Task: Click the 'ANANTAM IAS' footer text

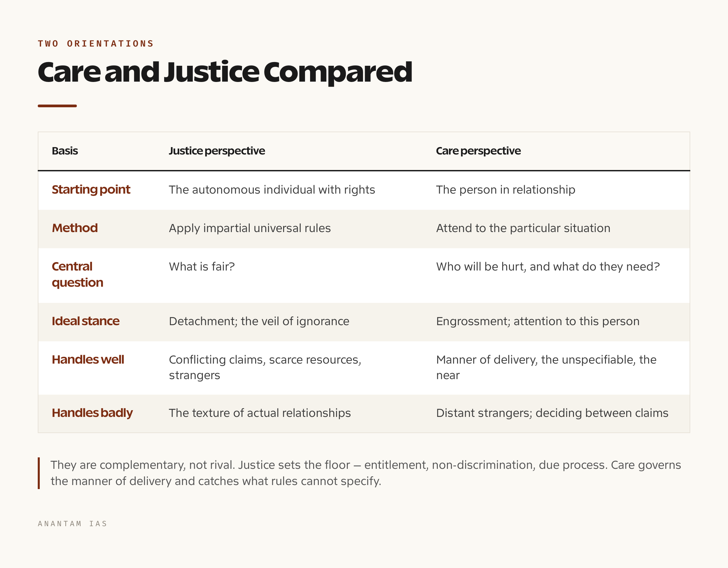Action: click(x=72, y=523)
